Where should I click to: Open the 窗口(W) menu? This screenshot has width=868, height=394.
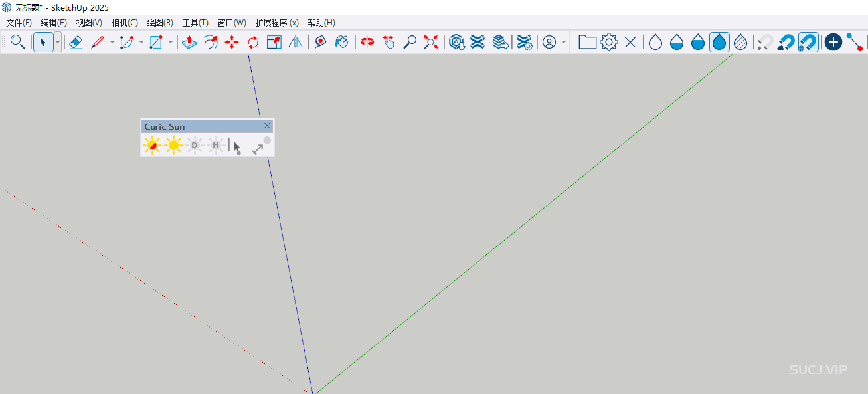232,23
